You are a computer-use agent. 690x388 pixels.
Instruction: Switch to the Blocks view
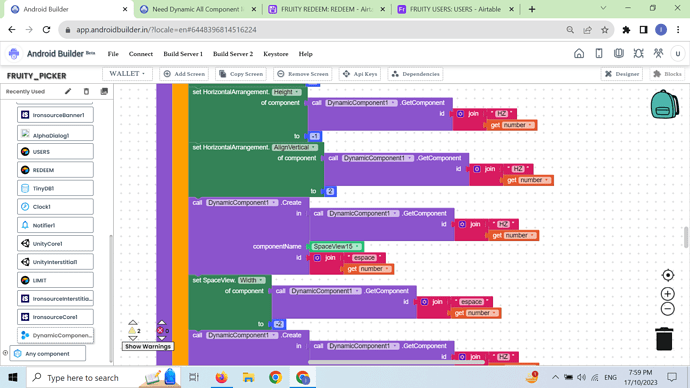668,74
